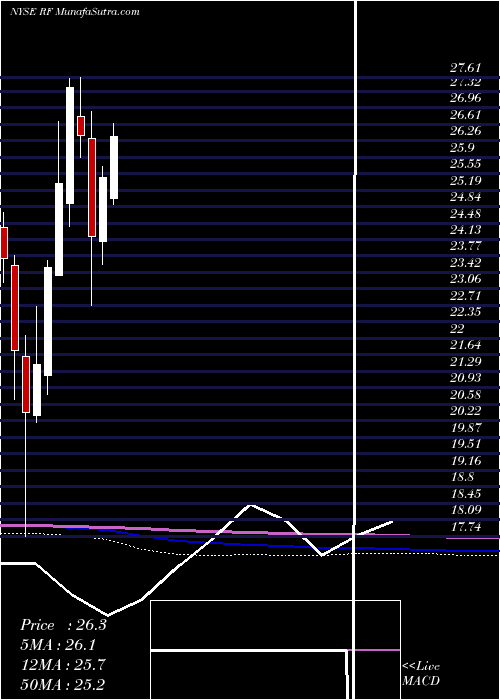
Task: Click the 23.42 price axis label
Action: [x=465, y=262]
